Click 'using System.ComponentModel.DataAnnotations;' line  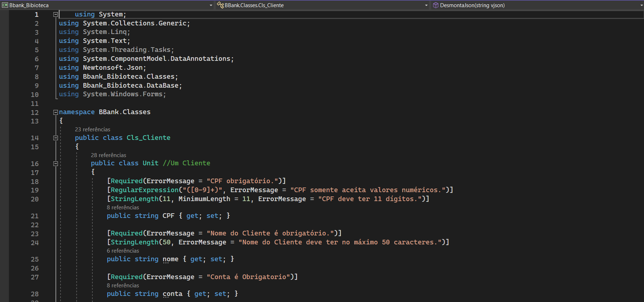(146, 59)
